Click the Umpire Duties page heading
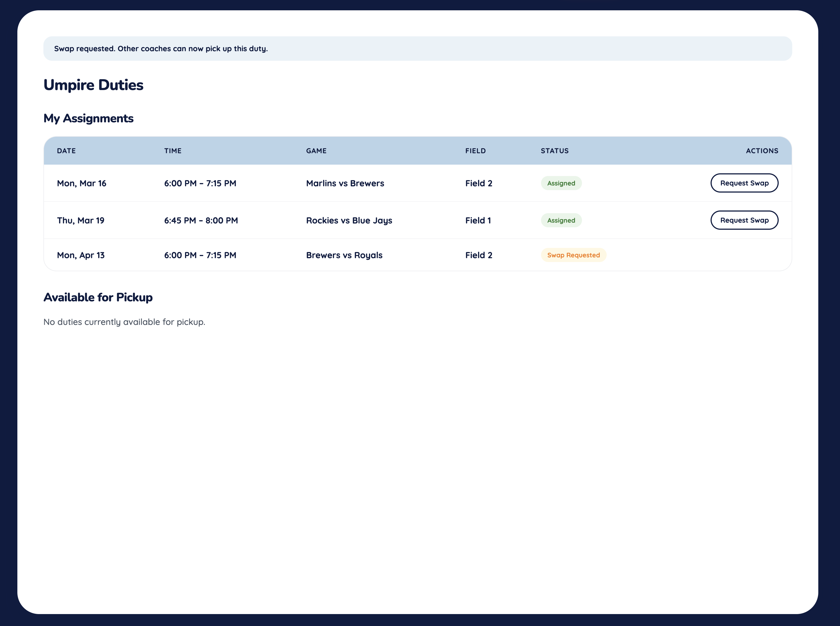This screenshot has height=626, width=840. pyautogui.click(x=93, y=85)
